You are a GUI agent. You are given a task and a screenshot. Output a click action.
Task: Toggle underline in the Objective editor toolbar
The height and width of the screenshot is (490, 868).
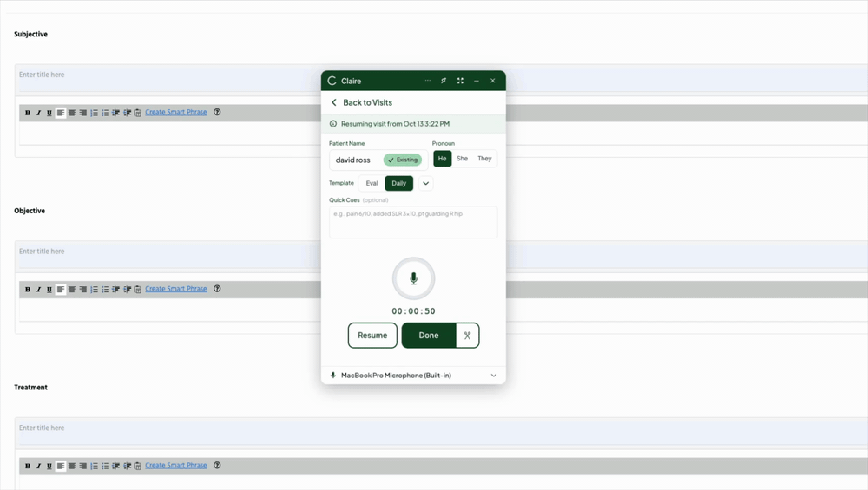click(x=49, y=290)
